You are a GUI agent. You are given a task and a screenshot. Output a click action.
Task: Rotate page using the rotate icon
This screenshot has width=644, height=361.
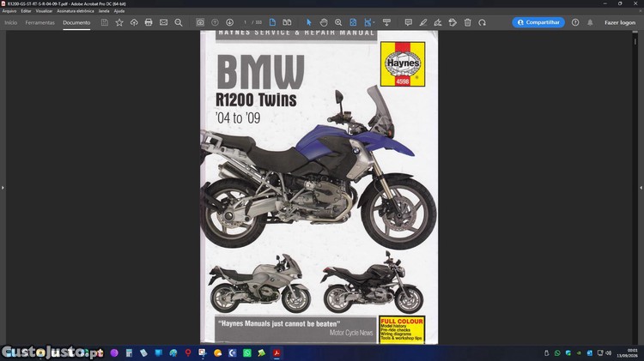[483, 22]
